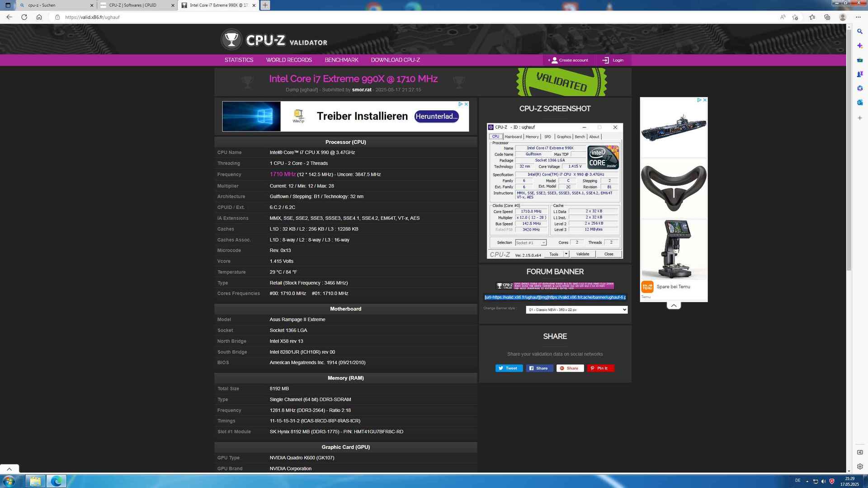Image resolution: width=868 pixels, height=488 pixels.
Task: Click the Login button
Action: click(613, 60)
